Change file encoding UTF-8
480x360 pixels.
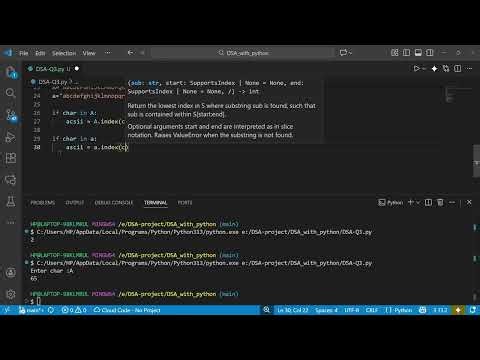coord(352,310)
